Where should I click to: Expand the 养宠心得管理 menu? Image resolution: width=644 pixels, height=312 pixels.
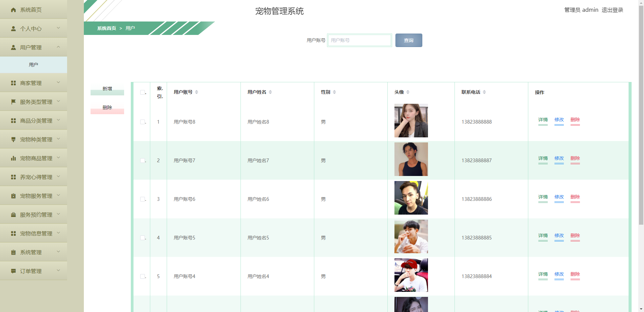click(34, 177)
